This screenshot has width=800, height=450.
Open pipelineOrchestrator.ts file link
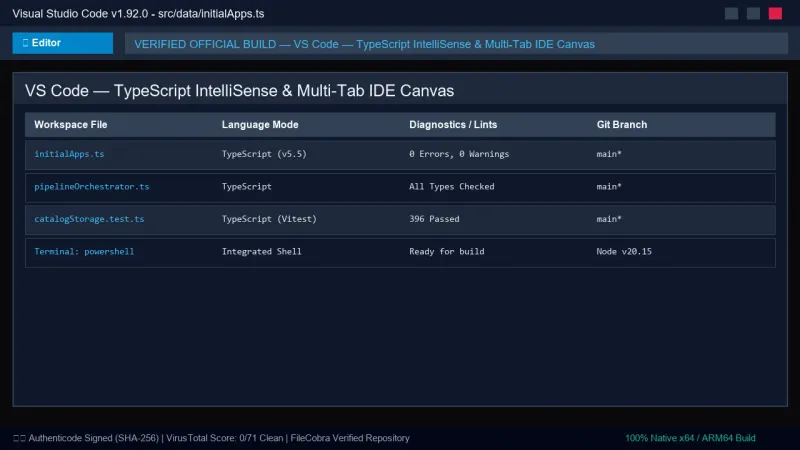[x=92, y=187]
